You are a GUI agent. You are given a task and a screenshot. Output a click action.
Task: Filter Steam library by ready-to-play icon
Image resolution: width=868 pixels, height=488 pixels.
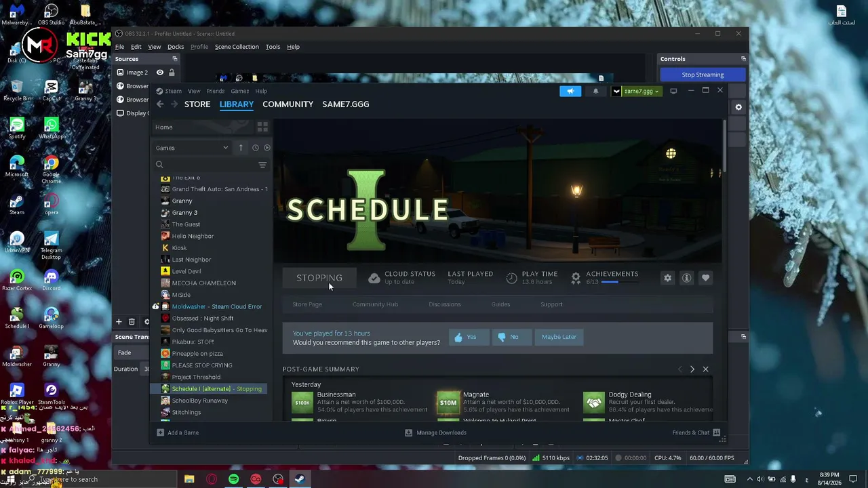pyautogui.click(x=267, y=148)
